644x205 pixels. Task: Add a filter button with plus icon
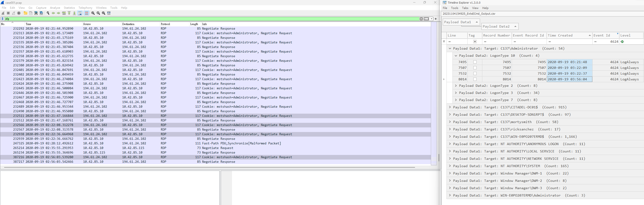(x=436, y=19)
